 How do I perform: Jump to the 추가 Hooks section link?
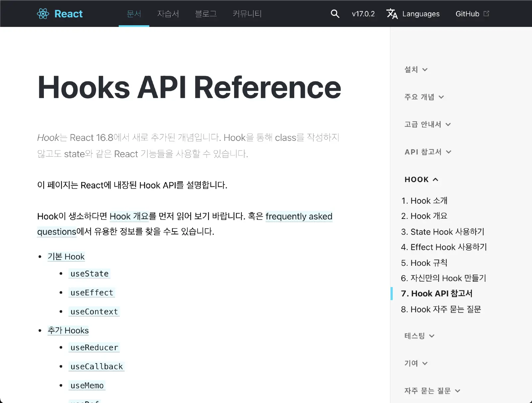click(68, 331)
